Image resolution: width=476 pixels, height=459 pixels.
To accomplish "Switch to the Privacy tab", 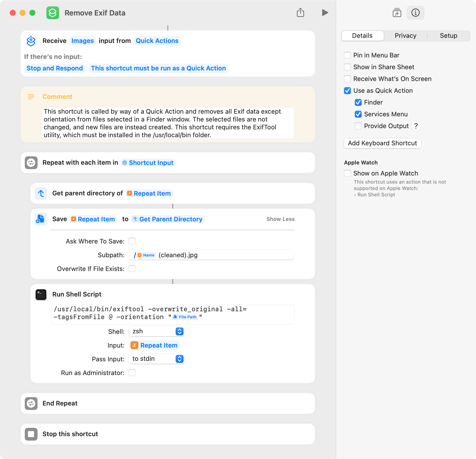I will click(x=405, y=36).
